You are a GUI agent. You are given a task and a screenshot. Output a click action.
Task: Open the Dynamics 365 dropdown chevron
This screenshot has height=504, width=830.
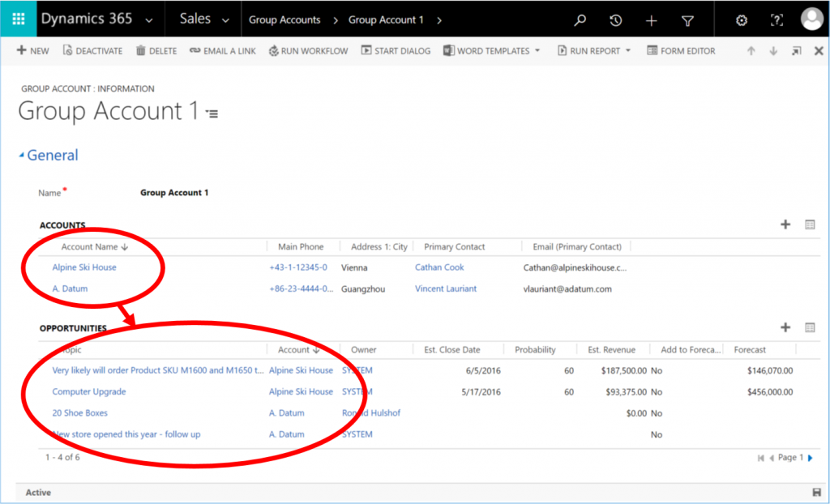[x=149, y=20]
